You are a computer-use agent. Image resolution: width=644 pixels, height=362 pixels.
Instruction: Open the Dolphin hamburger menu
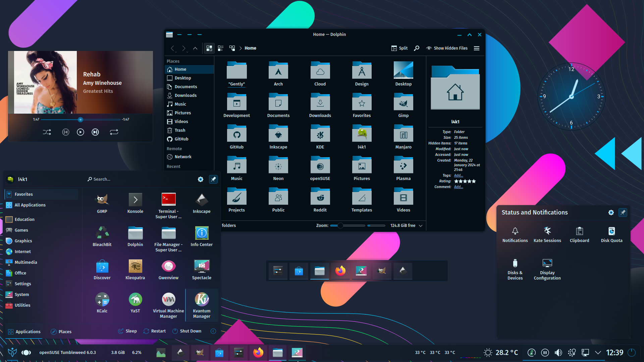477,48
